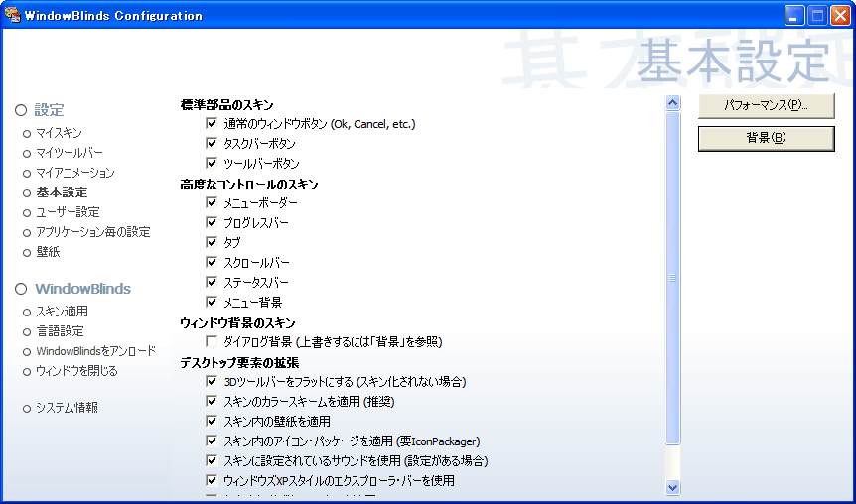Viewport: 856px width, 504px height.
Task: Click scrollbar up arrow
Action: click(x=672, y=102)
